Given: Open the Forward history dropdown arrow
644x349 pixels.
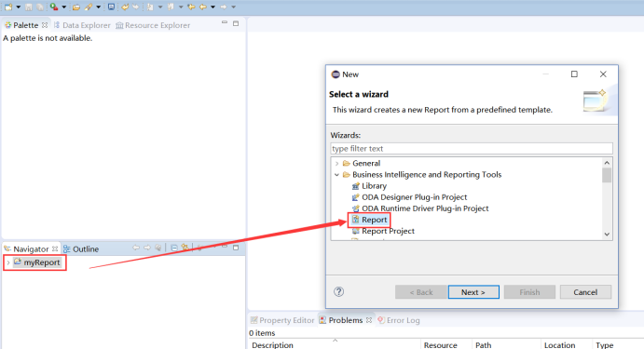Looking at the screenshot, I should point(234,7).
